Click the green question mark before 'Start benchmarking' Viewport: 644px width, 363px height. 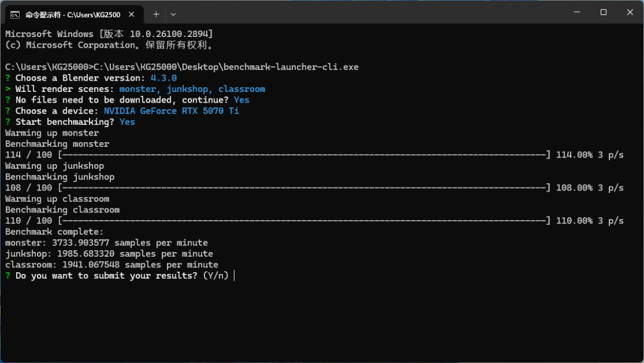pos(8,122)
